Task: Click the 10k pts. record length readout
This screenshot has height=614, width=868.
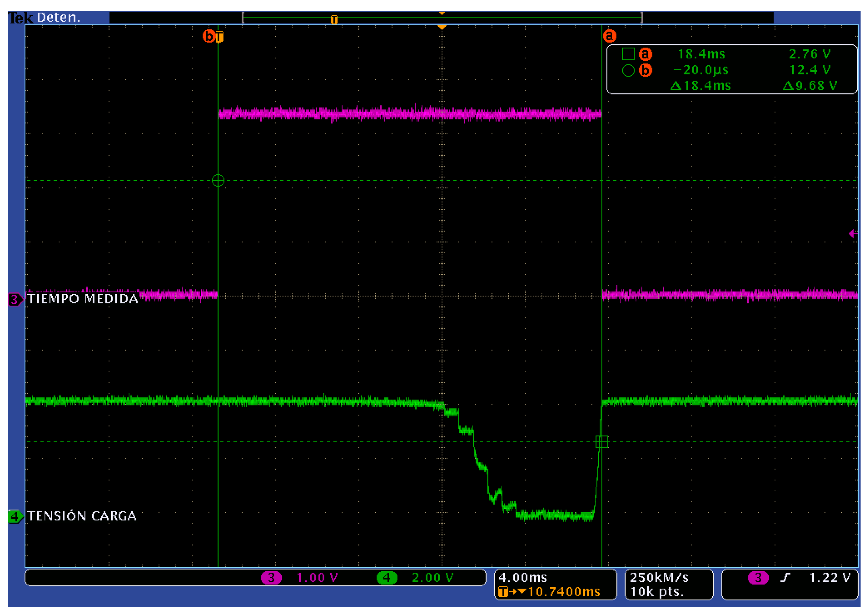Action: coord(657,592)
